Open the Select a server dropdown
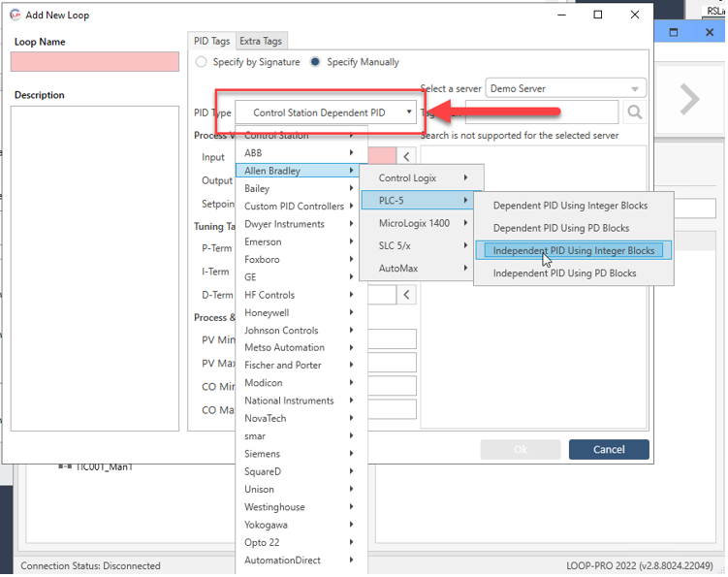 click(x=565, y=88)
